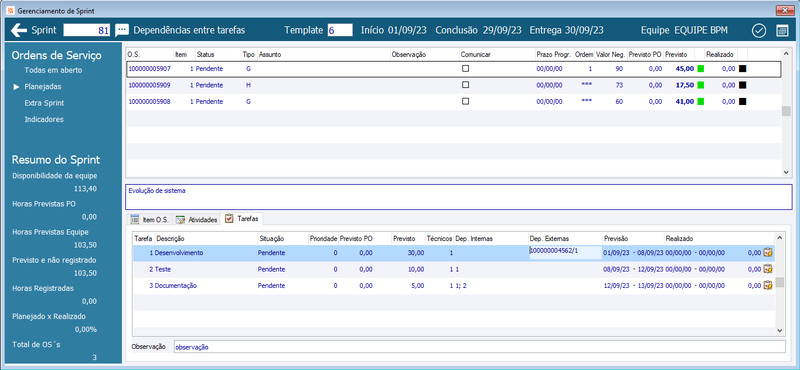Click the back arrow beside Sprint
The width and height of the screenshot is (800, 370).
[18, 30]
